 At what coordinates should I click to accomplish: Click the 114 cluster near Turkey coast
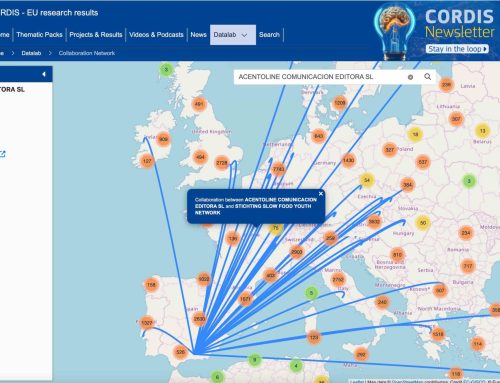point(477,344)
